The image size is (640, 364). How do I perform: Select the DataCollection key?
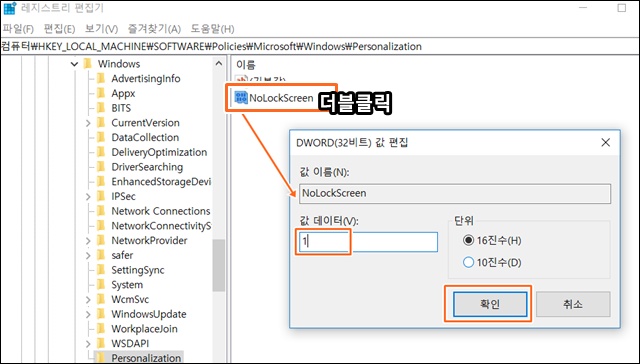coord(145,138)
